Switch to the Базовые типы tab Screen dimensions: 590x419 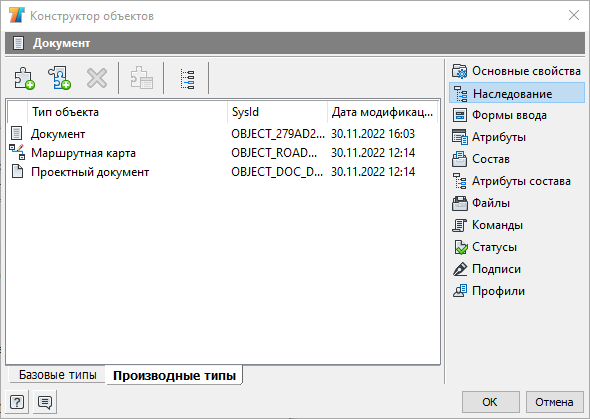pos(57,375)
